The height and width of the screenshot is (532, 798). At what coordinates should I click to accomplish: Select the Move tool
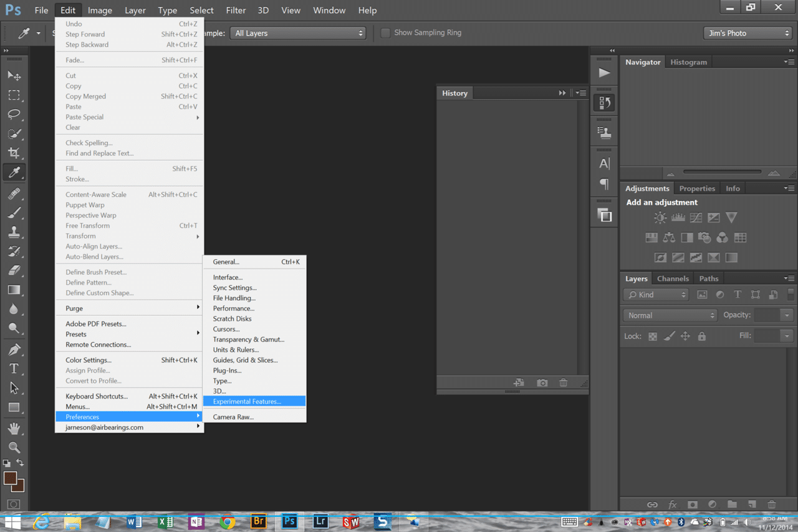[14, 75]
